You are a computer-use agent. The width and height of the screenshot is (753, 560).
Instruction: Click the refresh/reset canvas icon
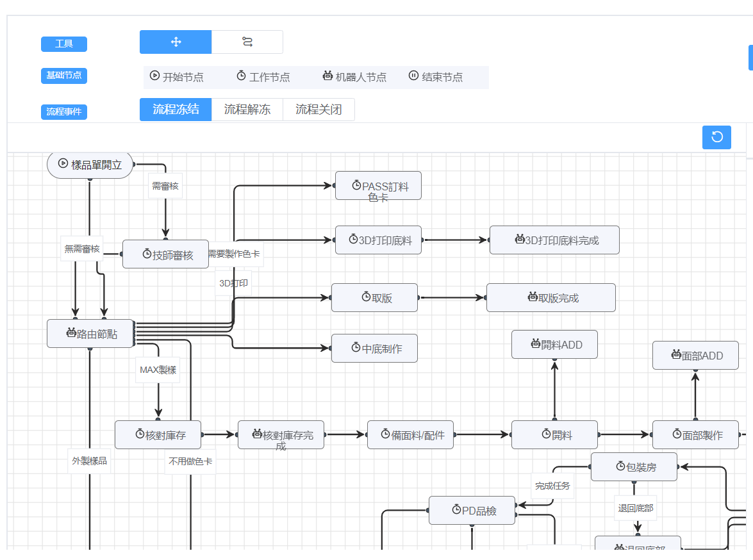tap(716, 137)
